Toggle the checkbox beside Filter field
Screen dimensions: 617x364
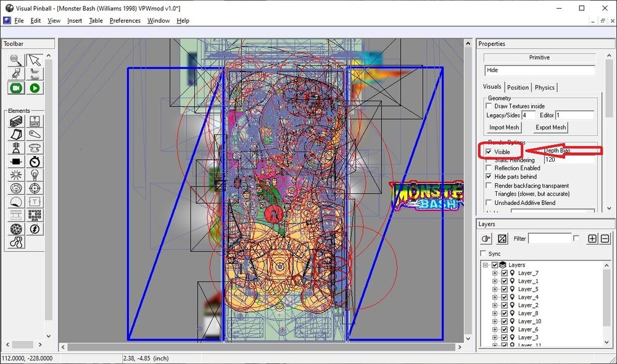click(x=576, y=238)
